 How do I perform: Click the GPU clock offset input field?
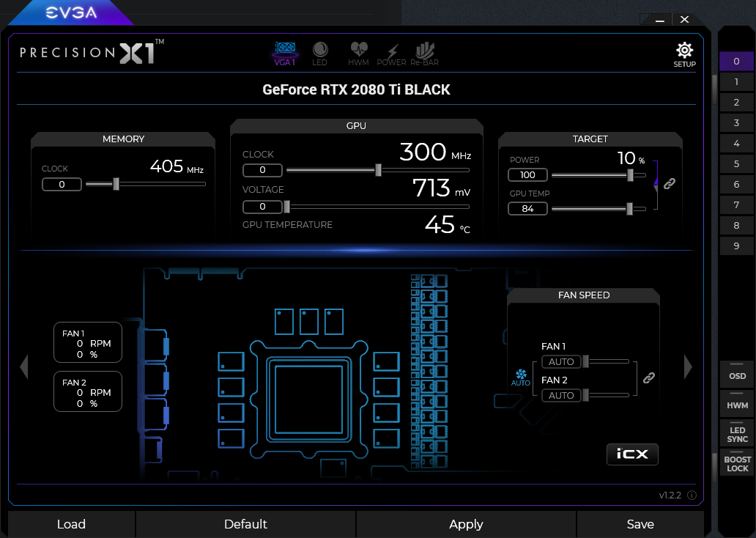tap(263, 170)
